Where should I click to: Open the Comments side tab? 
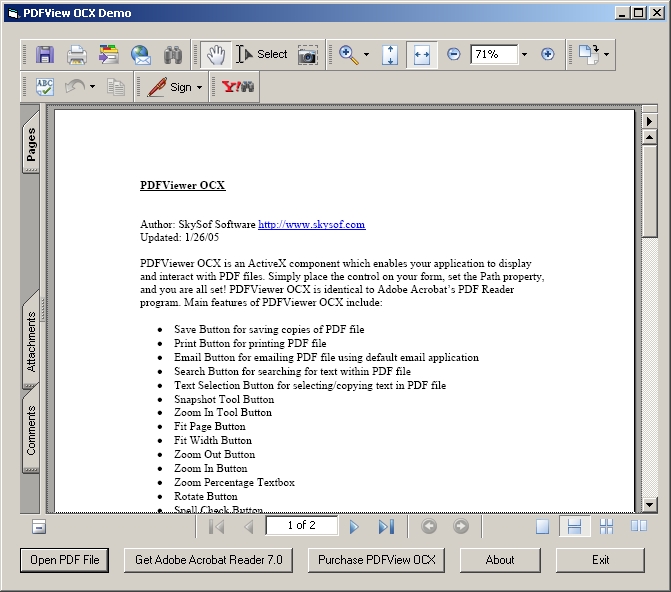tap(31, 430)
